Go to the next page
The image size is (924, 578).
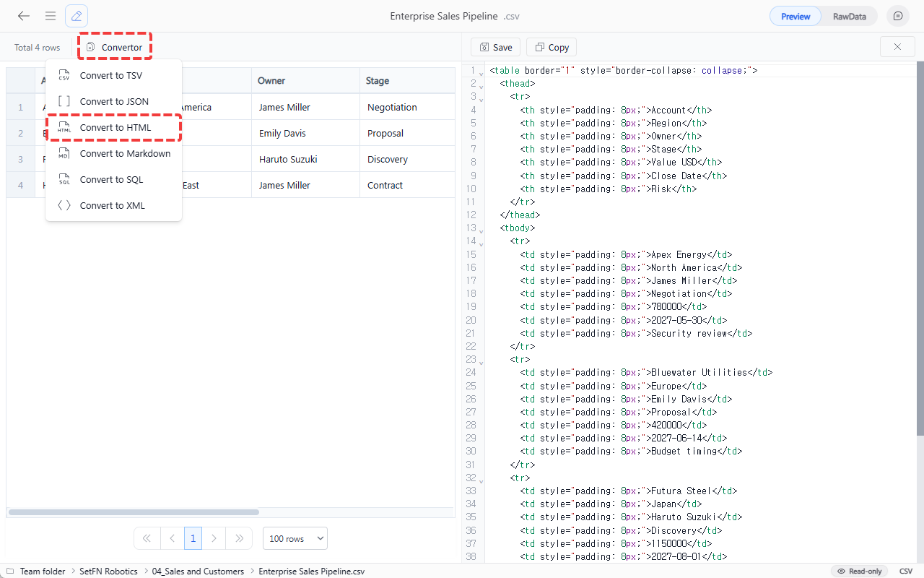pos(214,538)
